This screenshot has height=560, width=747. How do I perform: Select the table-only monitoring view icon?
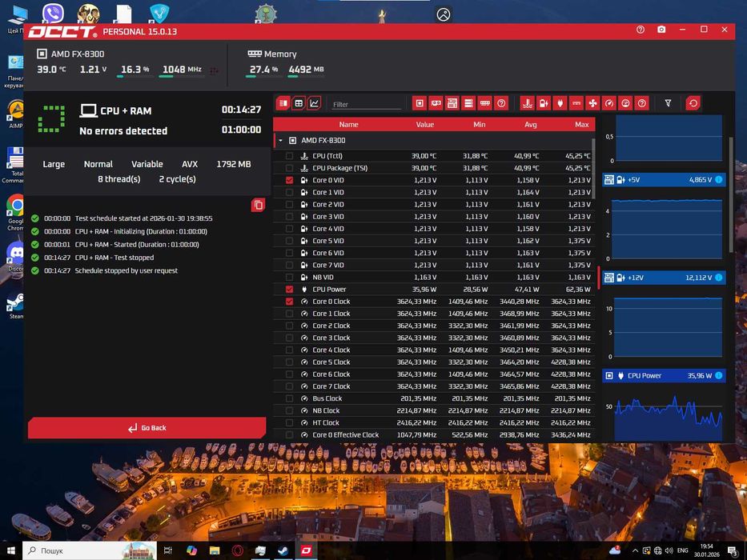point(299,103)
